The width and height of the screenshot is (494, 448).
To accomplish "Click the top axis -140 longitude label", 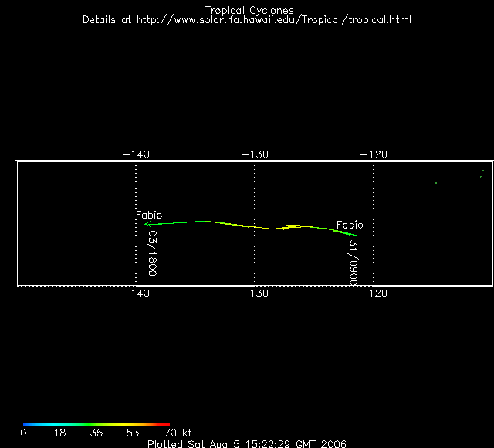I will coord(136,154).
